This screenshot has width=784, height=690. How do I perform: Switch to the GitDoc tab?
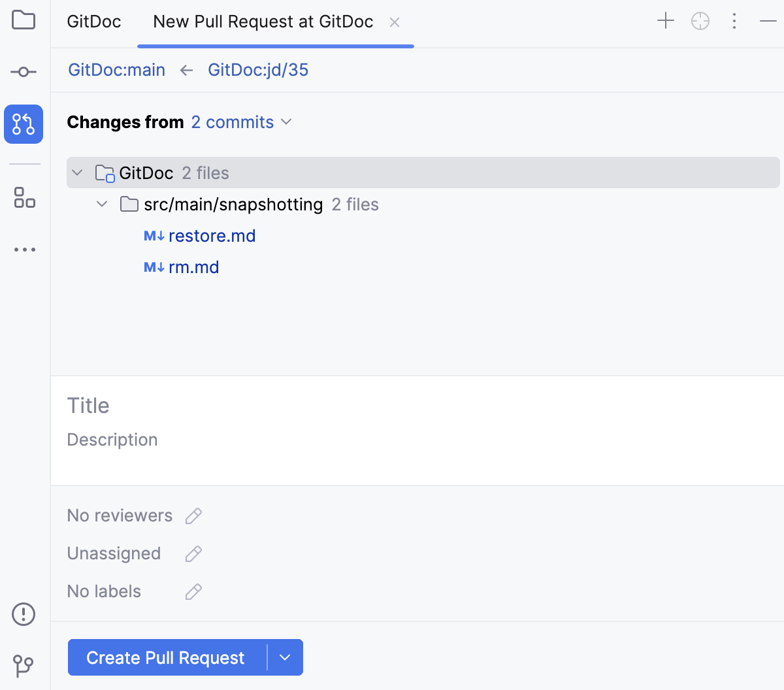93,21
